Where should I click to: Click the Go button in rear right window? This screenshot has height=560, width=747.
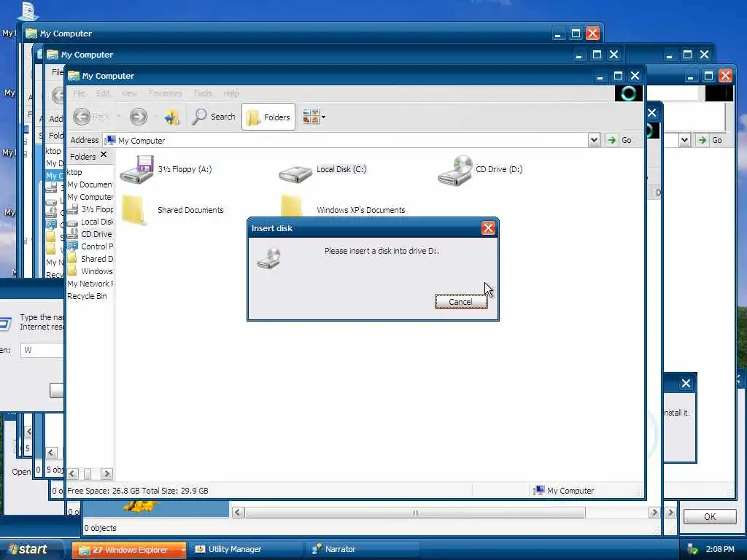tap(711, 140)
